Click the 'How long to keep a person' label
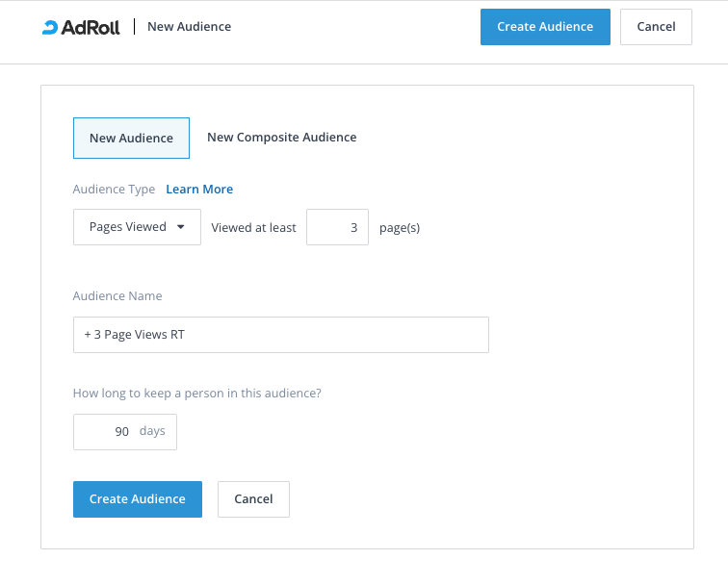 (196, 393)
